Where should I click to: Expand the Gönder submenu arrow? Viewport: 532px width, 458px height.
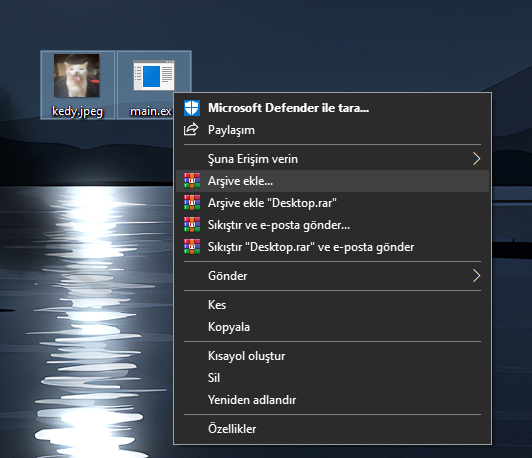(x=477, y=275)
